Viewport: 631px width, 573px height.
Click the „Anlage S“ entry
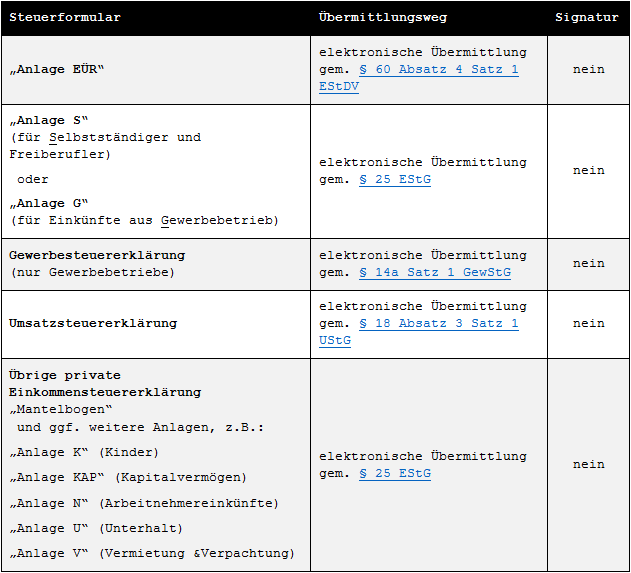48,120
